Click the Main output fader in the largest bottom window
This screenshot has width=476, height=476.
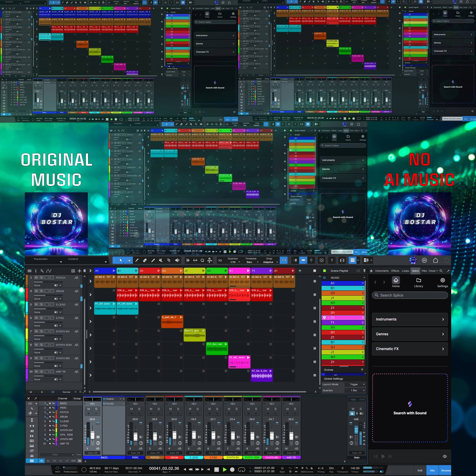356,430
